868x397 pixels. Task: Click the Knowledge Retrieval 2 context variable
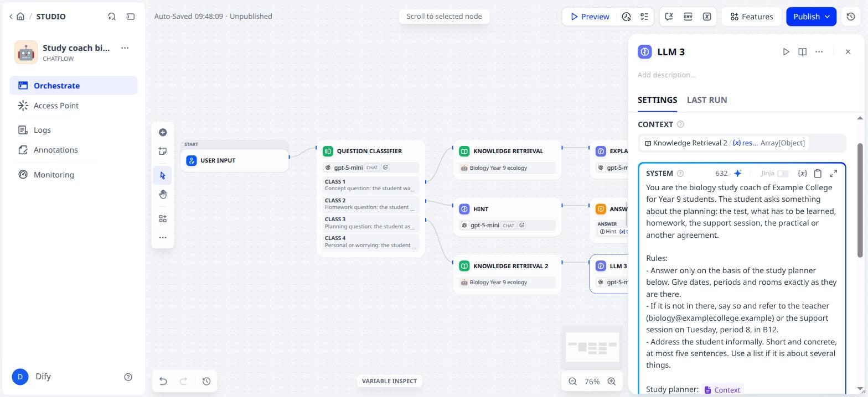point(725,143)
